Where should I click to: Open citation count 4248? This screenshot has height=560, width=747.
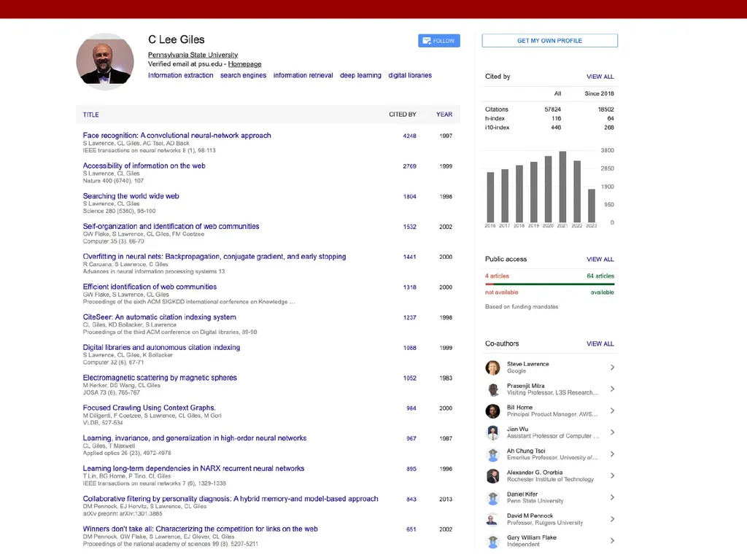pos(410,136)
